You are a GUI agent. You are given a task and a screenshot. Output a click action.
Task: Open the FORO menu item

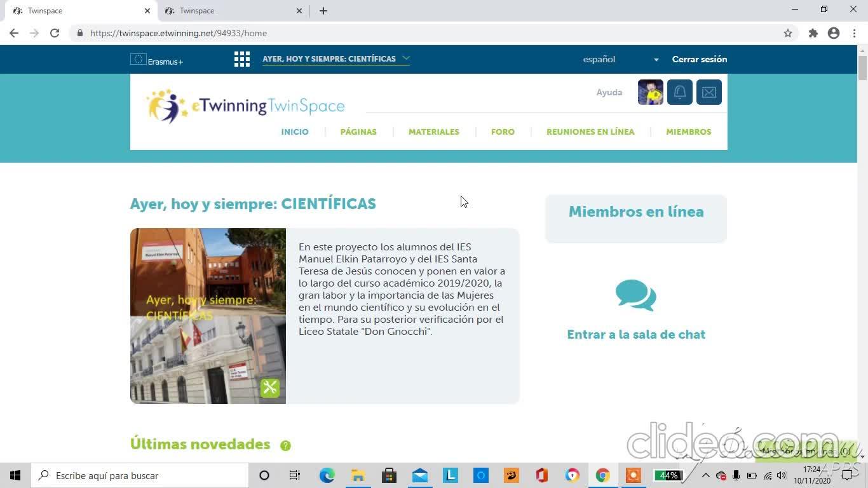pyautogui.click(x=503, y=132)
